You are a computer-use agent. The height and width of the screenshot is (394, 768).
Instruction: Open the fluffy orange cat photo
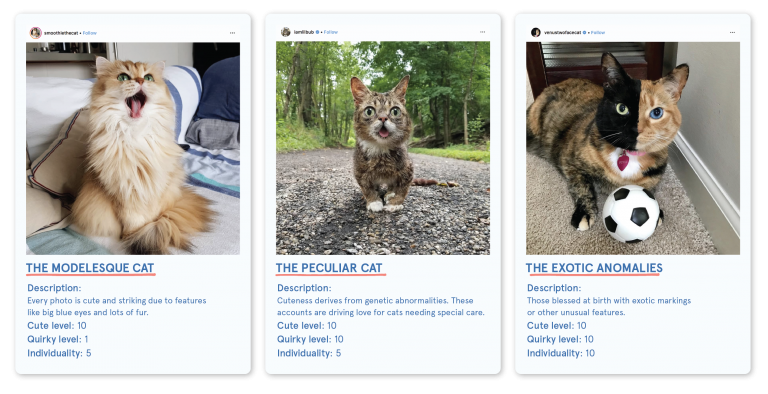click(133, 148)
